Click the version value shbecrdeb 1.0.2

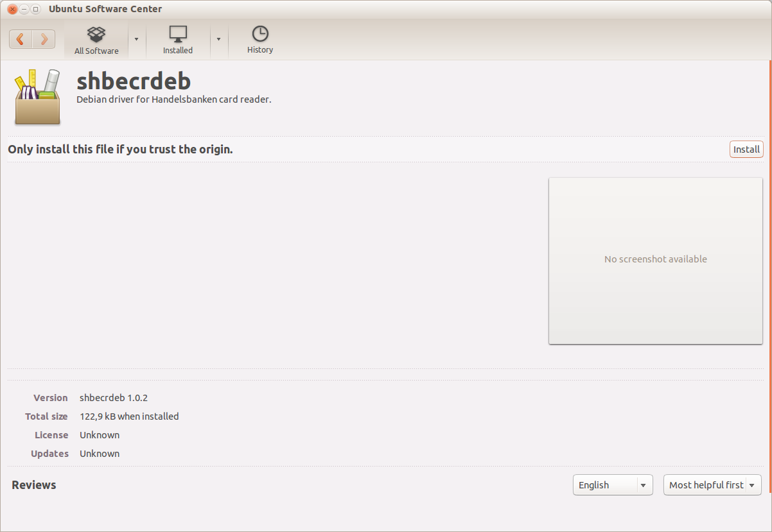[x=114, y=398]
